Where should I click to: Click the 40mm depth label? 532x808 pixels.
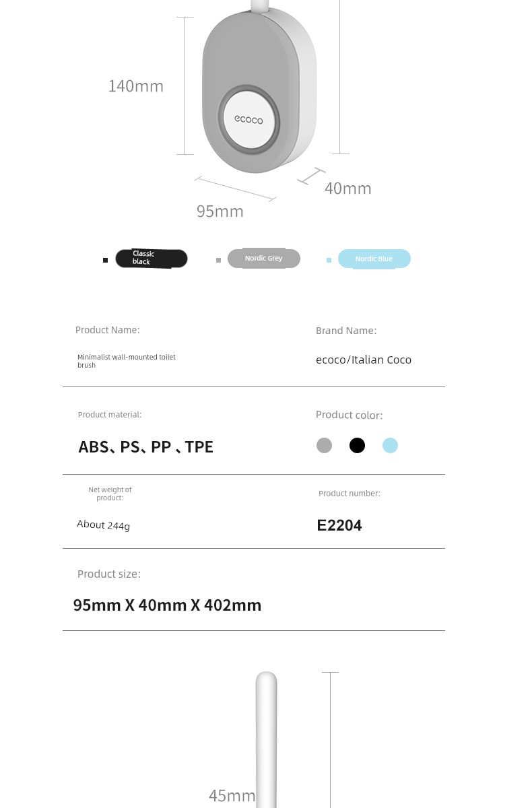point(348,189)
